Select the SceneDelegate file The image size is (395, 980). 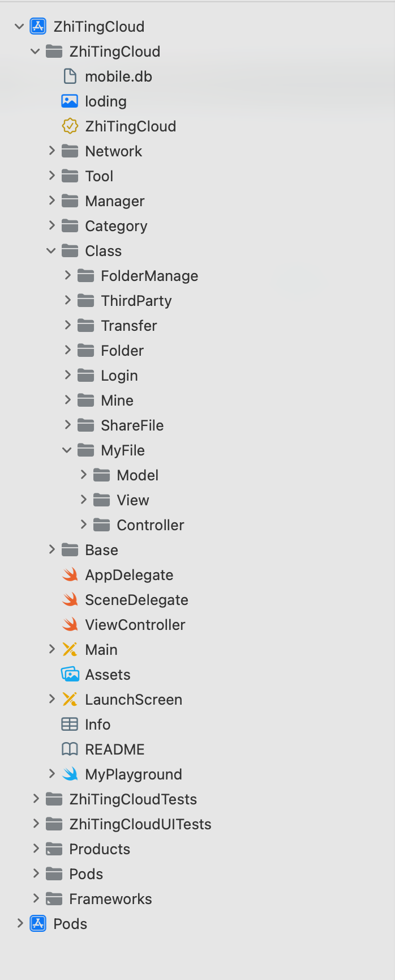point(136,600)
